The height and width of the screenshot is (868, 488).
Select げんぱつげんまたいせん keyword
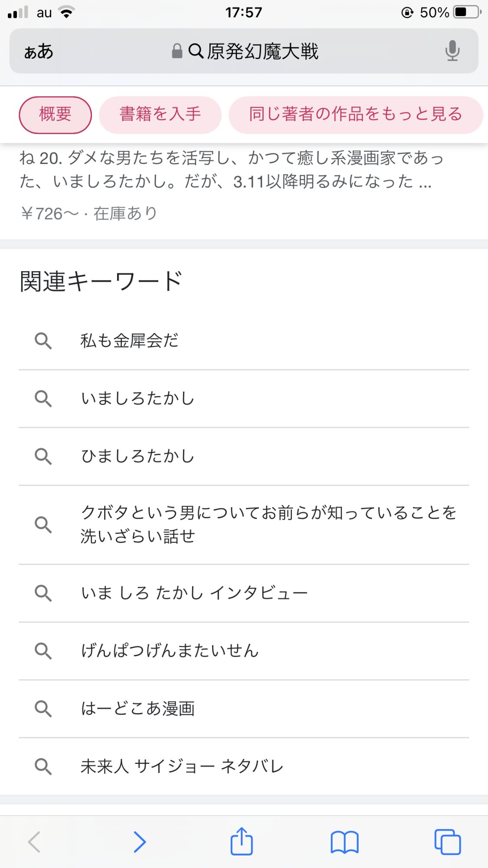(x=170, y=651)
